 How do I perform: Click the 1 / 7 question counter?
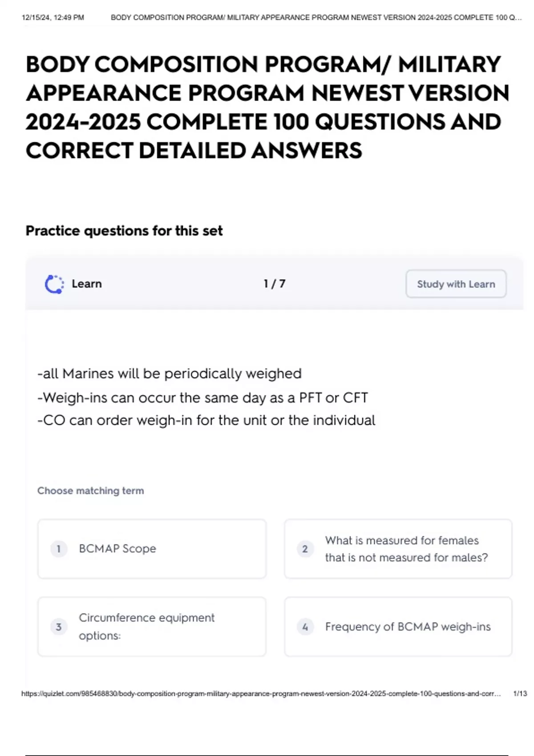click(x=274, y=284)
